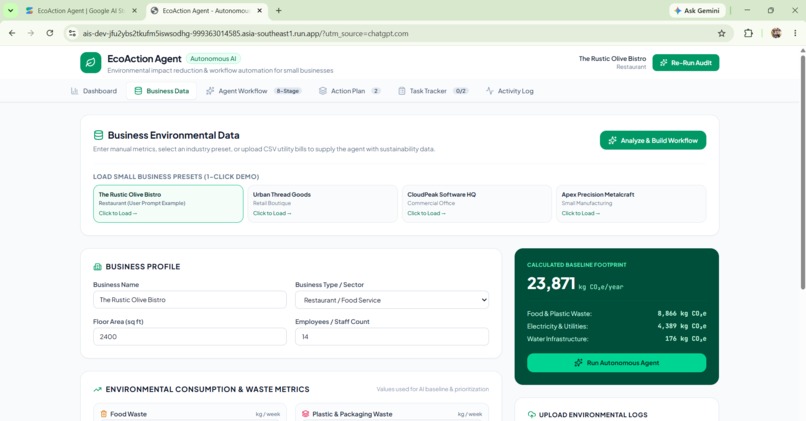Click the Autonomous AI badge

(213, 59)
